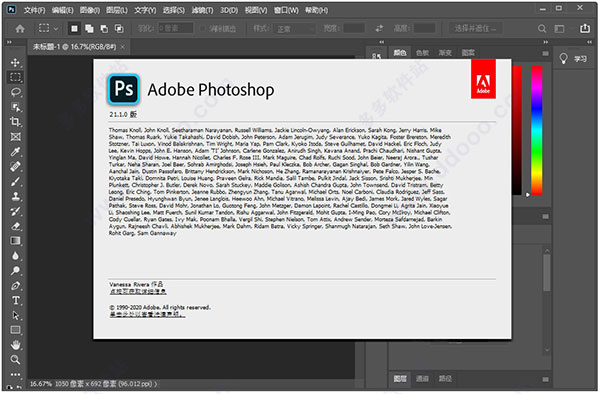Click the red Adobe logo
The height and width of the screenshot is (394, 600).
(483, 79)
